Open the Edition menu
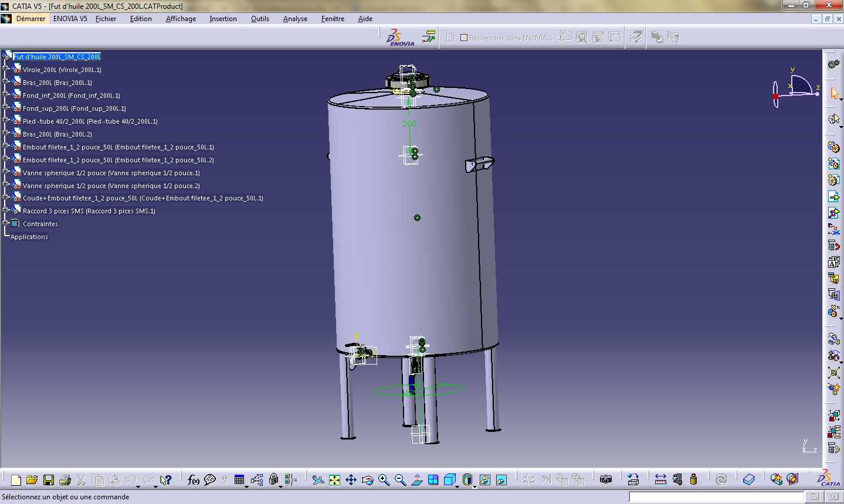This screenshot has height=504, width=844. pyautogui.click(x=141, y=19)
